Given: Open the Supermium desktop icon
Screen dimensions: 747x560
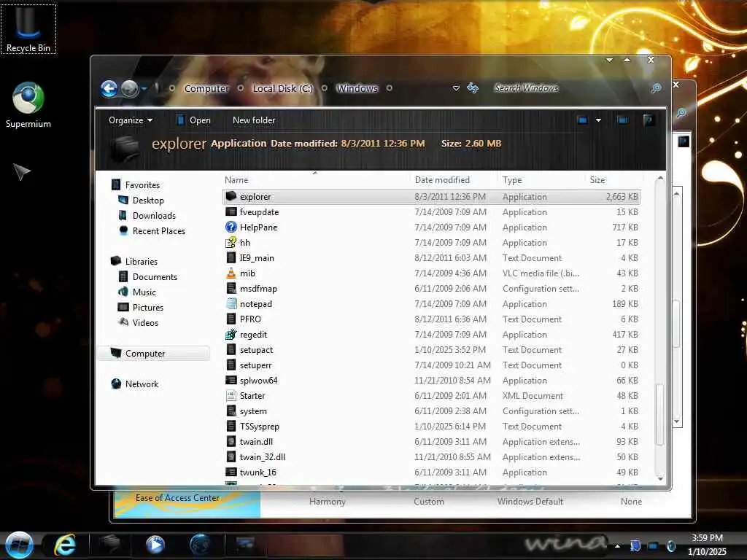Looking at the screenshot, I should point(28,105).
